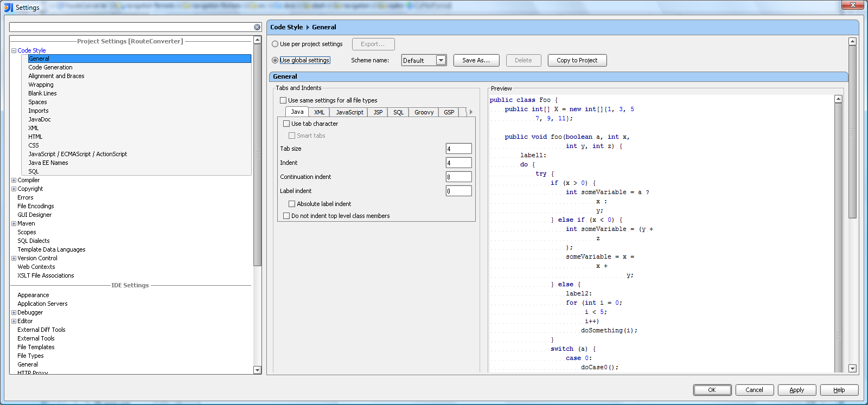
Task: Expand the Compiler tree node
Action: coord(14,180)
